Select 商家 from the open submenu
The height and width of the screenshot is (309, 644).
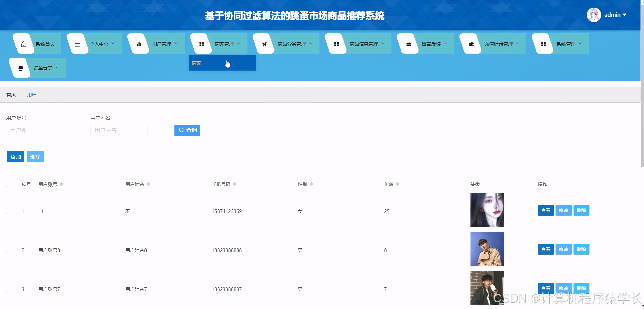coord(197,63)
